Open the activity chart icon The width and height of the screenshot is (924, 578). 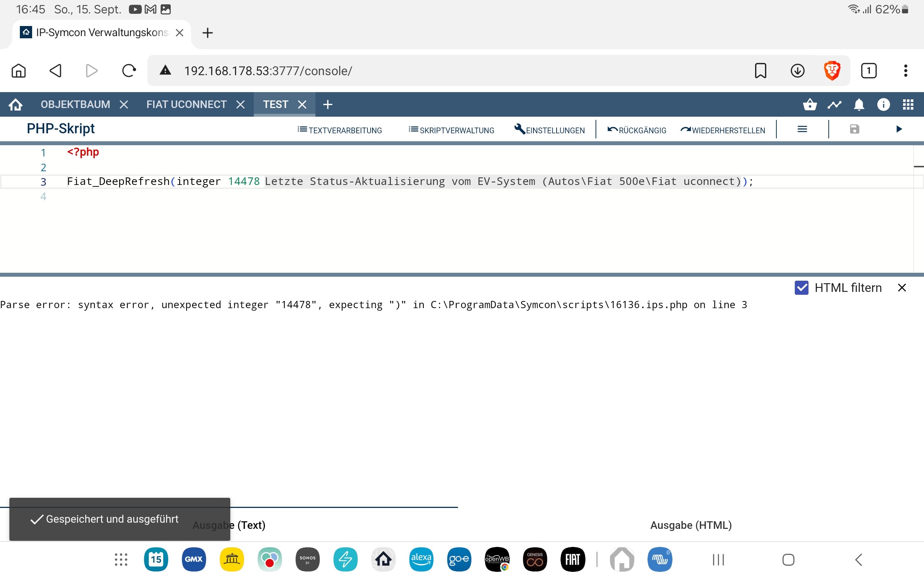pos(834,104)
